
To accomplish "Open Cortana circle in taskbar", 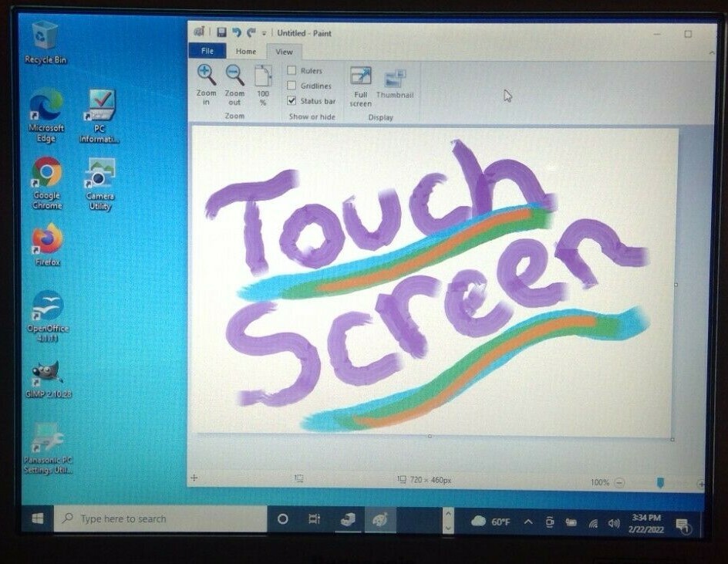I will [x=282, y=519].
